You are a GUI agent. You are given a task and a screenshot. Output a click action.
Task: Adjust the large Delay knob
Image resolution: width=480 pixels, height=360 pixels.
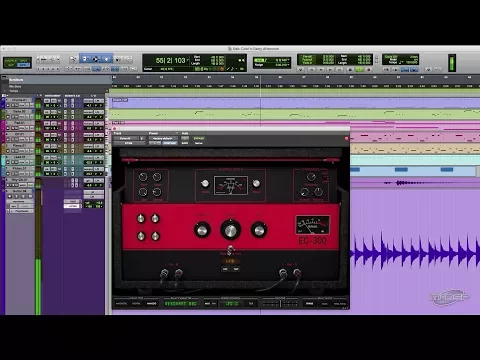click(230, 230)
